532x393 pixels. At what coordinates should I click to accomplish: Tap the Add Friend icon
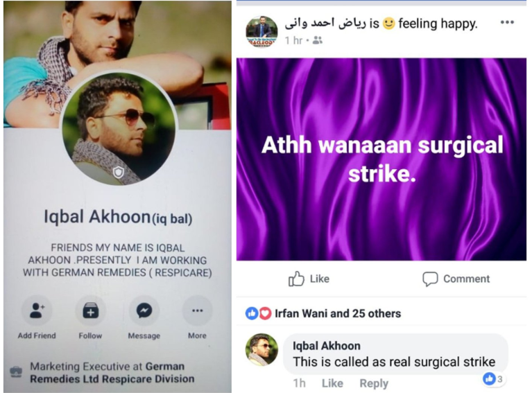37,311
